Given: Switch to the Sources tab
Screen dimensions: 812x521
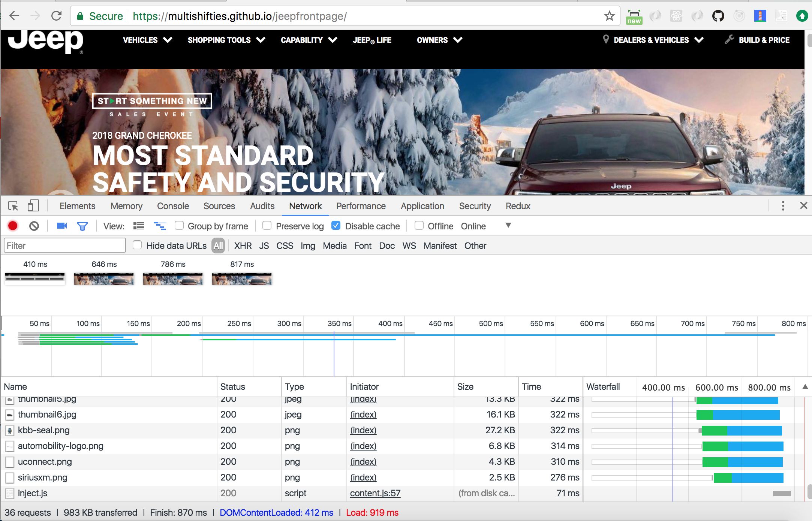Looking at the screenshot, I should coord(219,206).
